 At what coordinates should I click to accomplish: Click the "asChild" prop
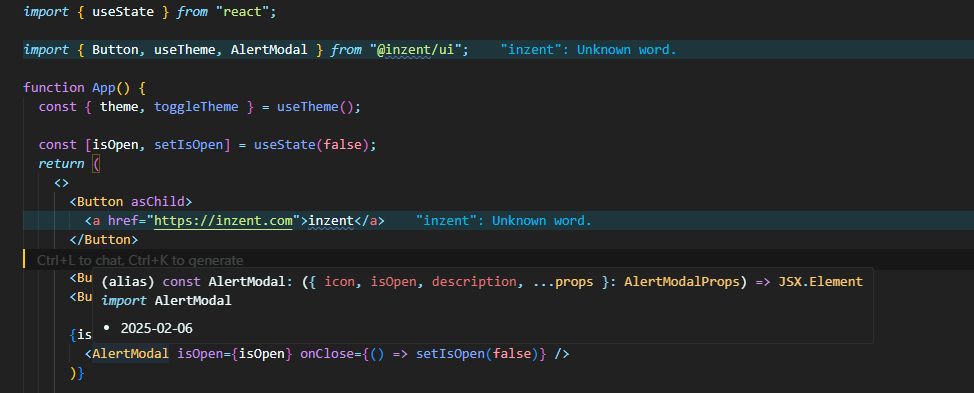click(157, 202)
